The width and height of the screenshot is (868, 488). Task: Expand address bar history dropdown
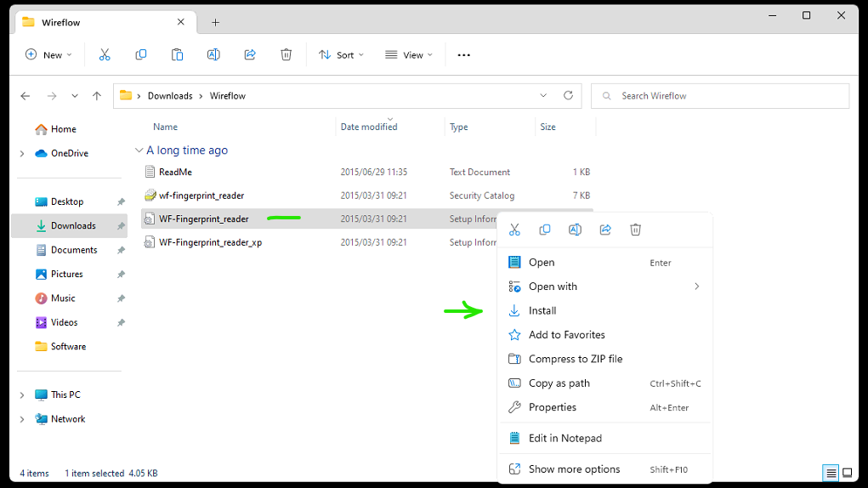tap(543, 96)
